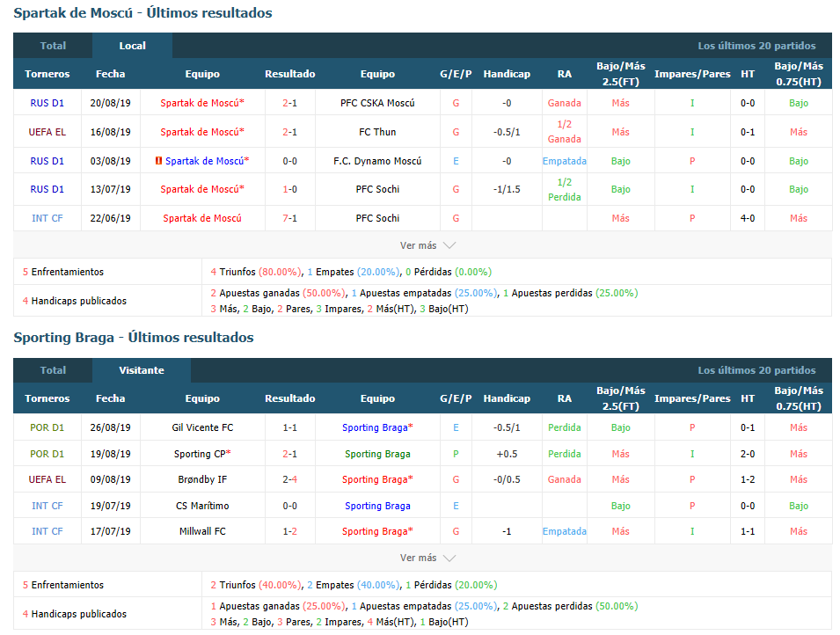
Task: Click F.C. Dynamo Moscú team name
Action: (x=377, y=161)
